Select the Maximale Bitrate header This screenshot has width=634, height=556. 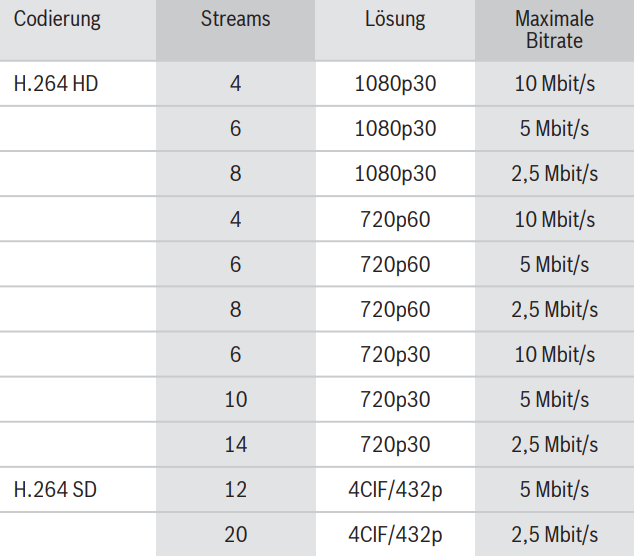[554, 30]
